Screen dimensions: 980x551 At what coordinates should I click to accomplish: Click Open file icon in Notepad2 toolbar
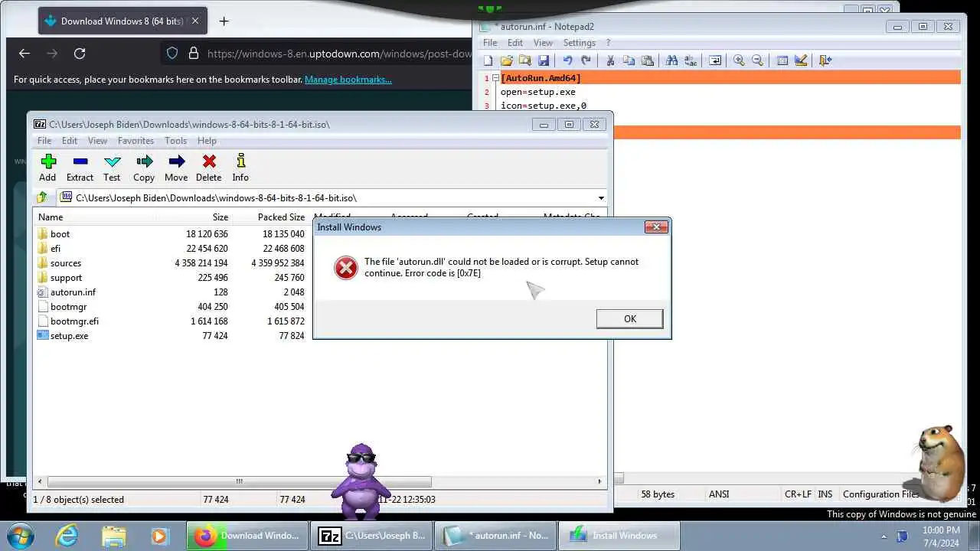(506, 60)
